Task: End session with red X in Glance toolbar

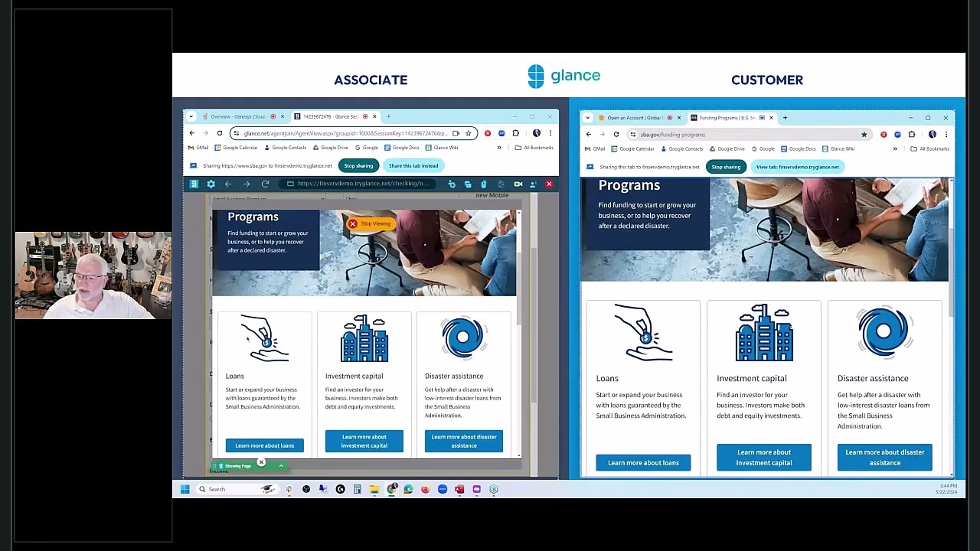Action: coord(549,184)
